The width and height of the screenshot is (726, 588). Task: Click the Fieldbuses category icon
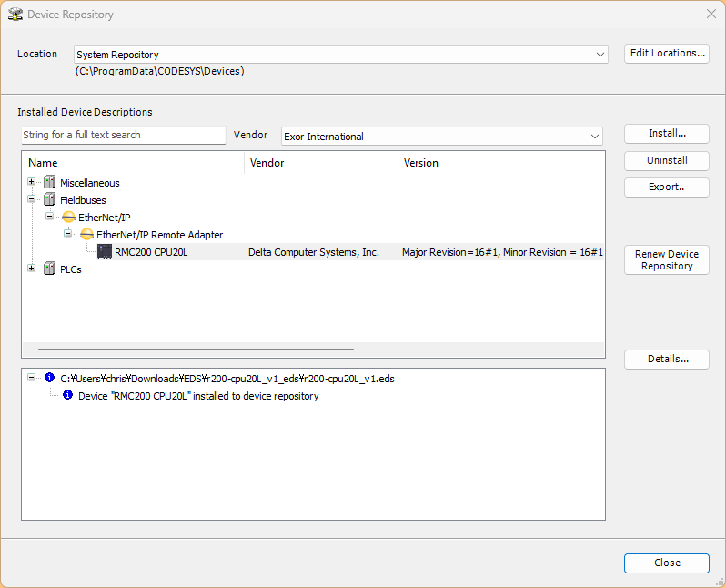click(49, 199)
